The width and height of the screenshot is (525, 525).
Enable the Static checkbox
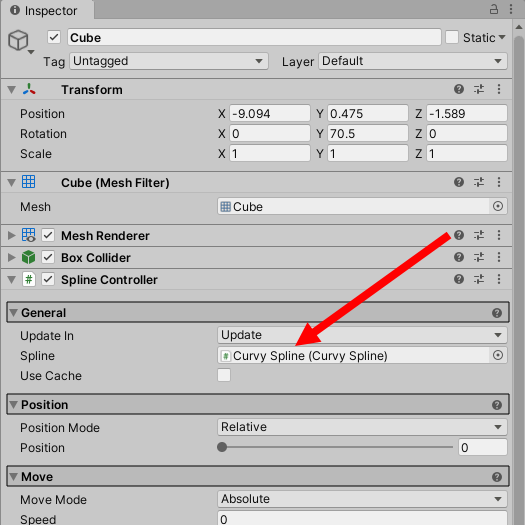[452, 37]
